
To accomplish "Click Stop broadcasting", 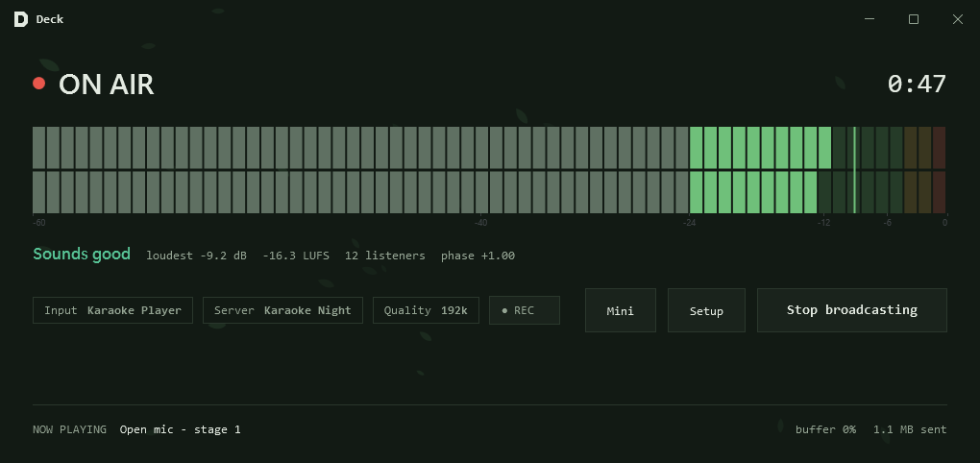I will click(x=852, y=310).
